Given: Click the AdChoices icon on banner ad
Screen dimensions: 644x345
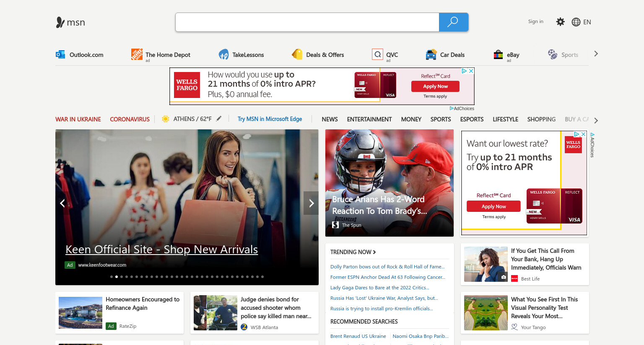Looking at the screenshot, I should click(x=464, y=71).
